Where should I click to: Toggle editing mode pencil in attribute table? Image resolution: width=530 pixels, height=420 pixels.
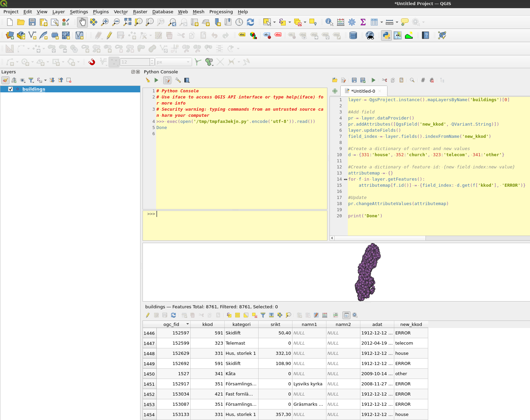point(148,315)
